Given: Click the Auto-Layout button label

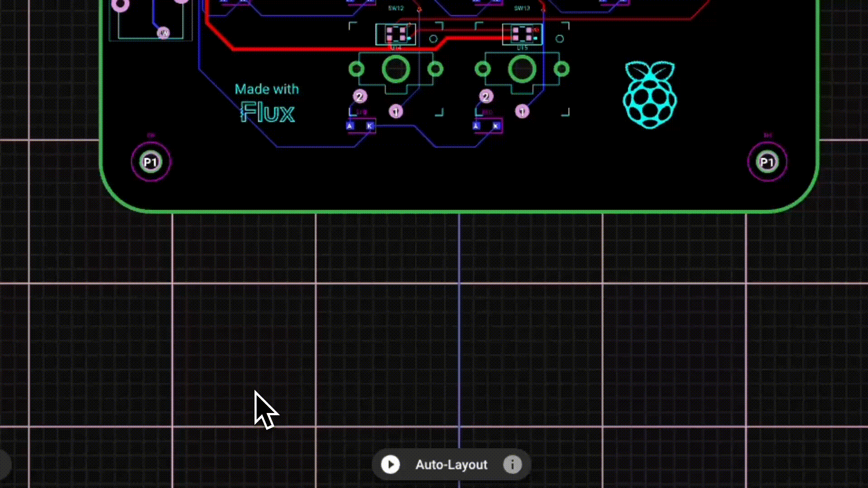Looking at the screenshot, I should click(x=451, y=465).
